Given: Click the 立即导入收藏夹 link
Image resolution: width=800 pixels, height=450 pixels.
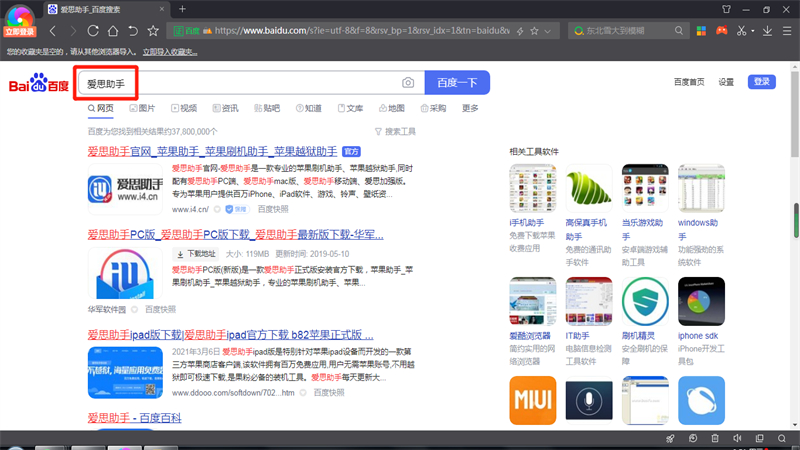Looking at the screenshot, I should (x=170, y=52).
